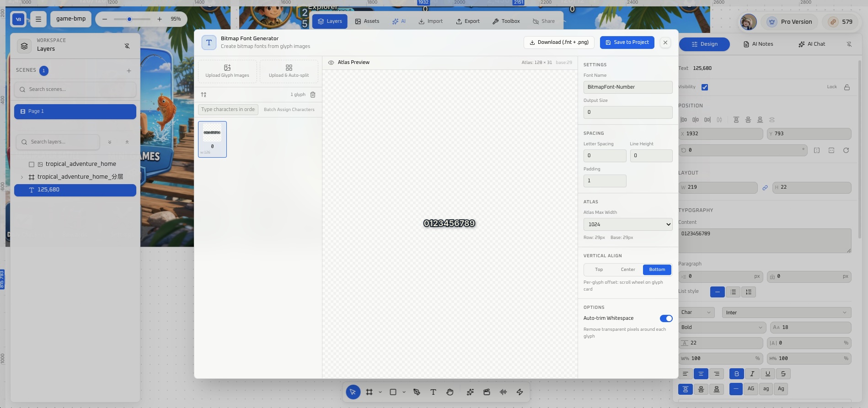Screen dimensions: 868x408
Task: Adjust the zoom level slider
Action: click(132, 19)
